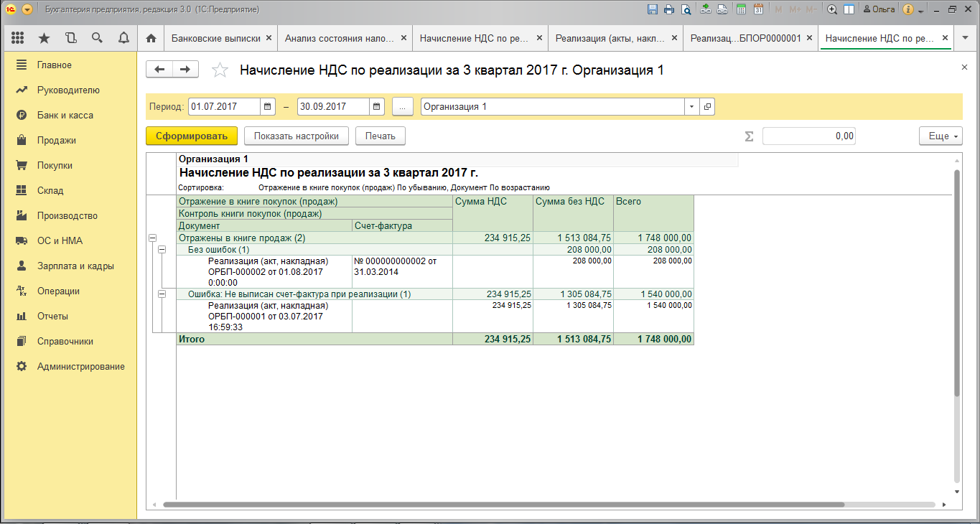
Task: Add report to favorites with star outline
Action: point(220,70)
